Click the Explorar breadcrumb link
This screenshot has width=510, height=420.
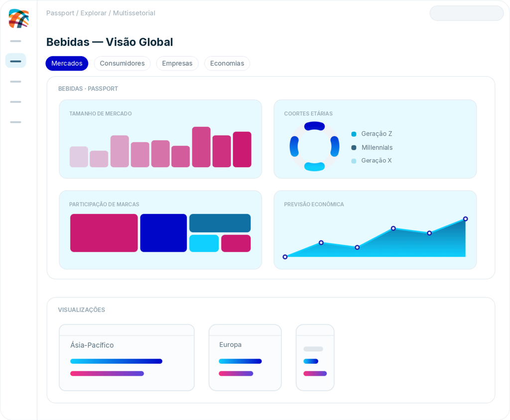93,13
